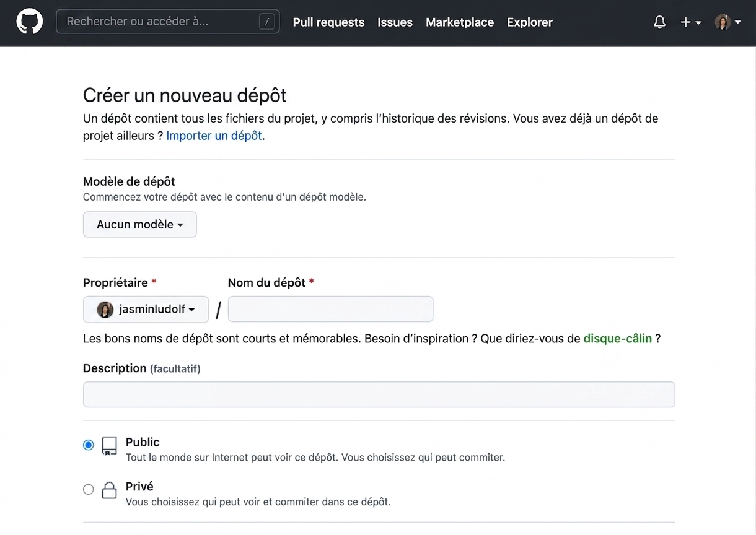Use the suggested name 'disque-câlin'
Screen dimensions: 756x535
click(618, 339)
